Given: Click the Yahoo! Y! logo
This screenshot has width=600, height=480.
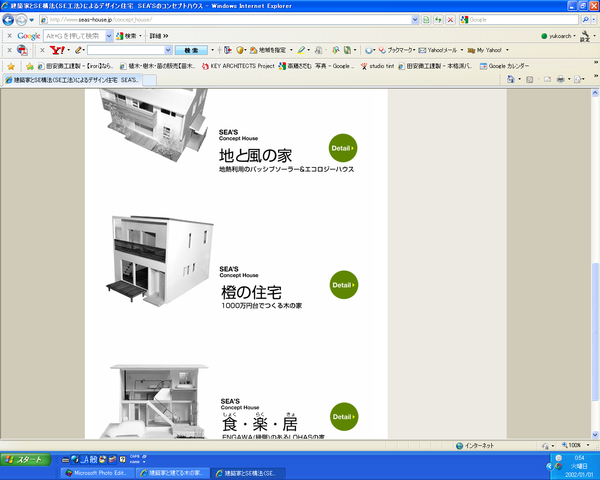Looking at the screenshot, I should coord(57,50).
